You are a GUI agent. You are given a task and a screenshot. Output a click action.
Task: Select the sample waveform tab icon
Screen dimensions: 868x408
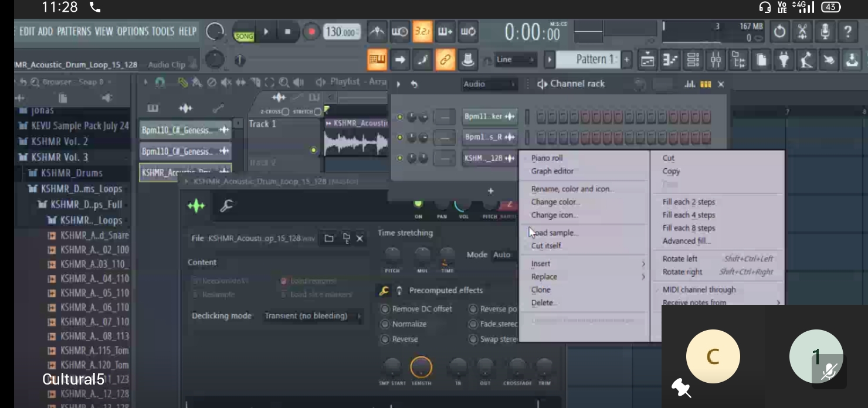(x=196, y=206)
